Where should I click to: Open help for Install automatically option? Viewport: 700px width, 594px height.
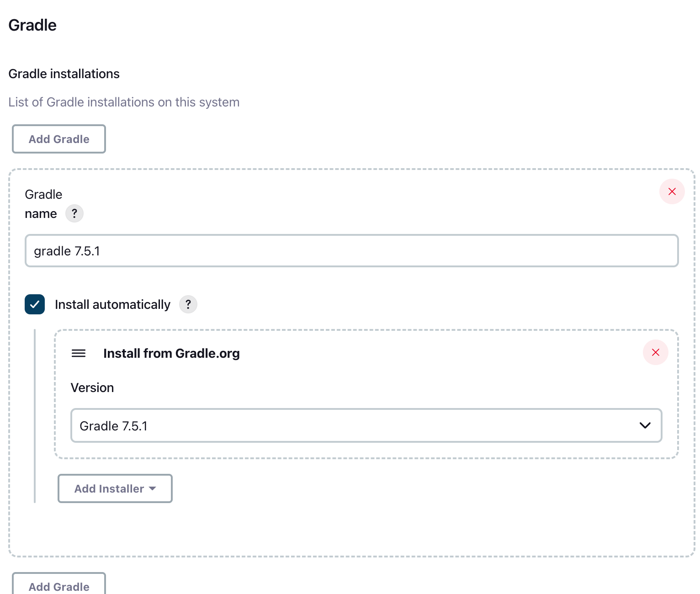188,304
